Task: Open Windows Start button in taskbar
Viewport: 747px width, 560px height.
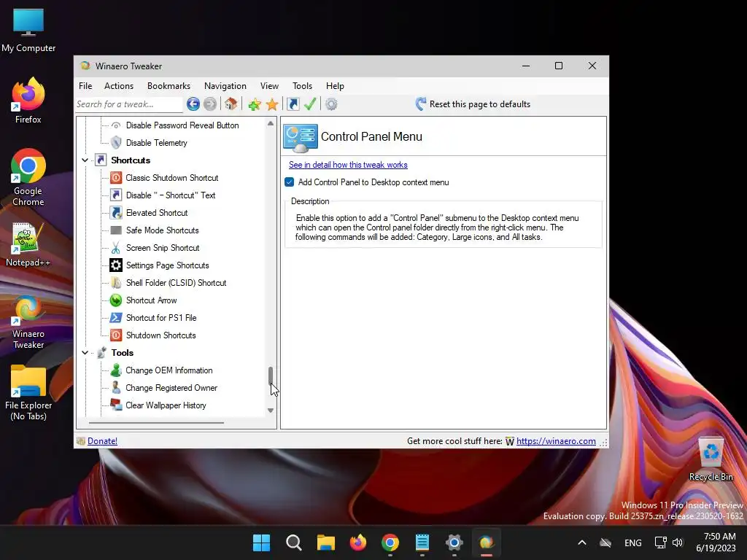Action: coord(261,542)
